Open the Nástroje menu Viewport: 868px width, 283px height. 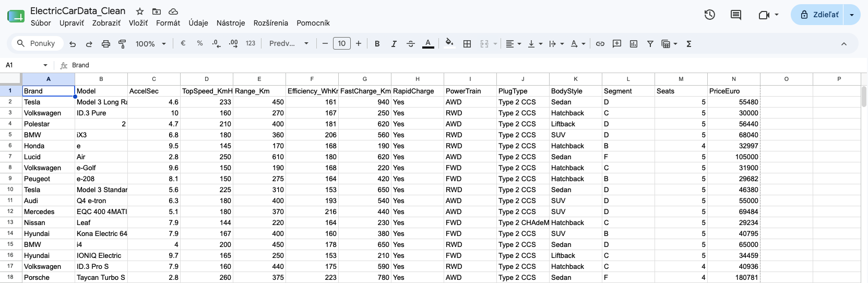click(231, 23)
